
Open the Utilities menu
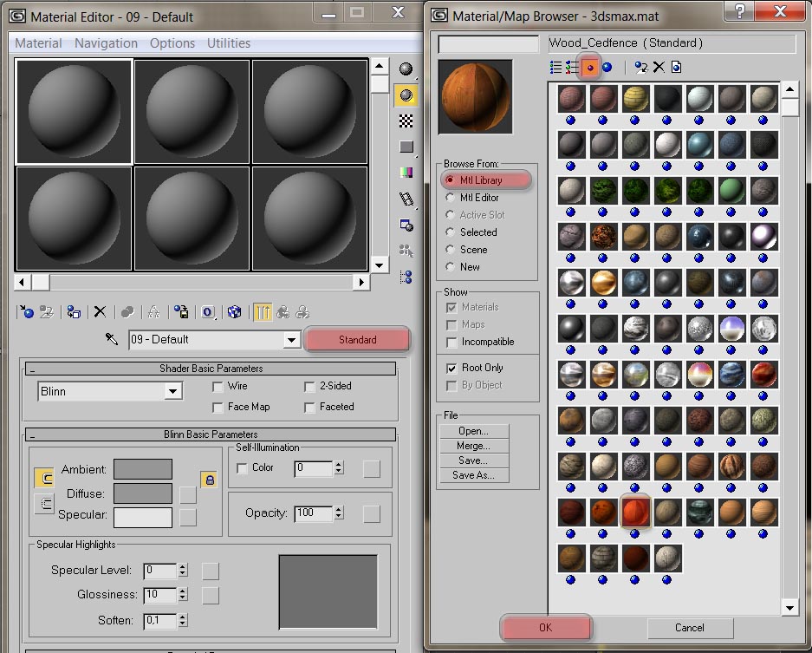229,43
